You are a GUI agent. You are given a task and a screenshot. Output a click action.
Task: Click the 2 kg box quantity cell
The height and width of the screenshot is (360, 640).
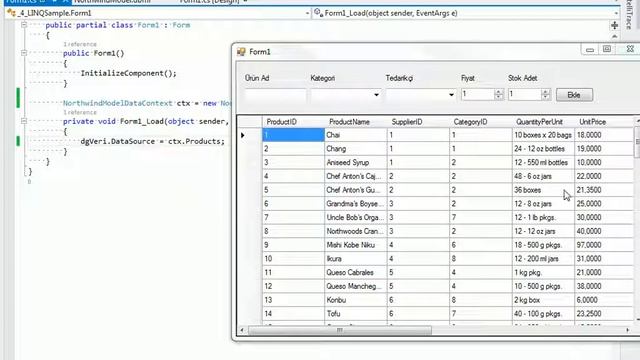click(543, 300)
